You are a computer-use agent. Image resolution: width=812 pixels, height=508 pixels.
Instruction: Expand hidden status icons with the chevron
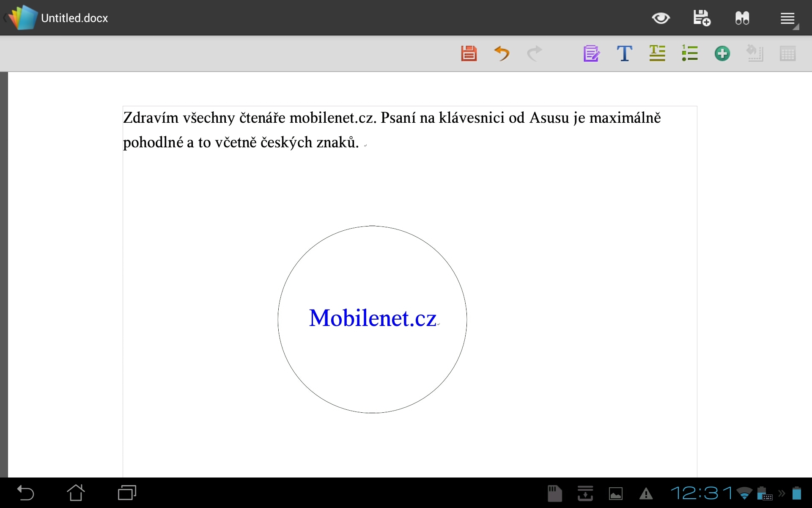[782, 493]
